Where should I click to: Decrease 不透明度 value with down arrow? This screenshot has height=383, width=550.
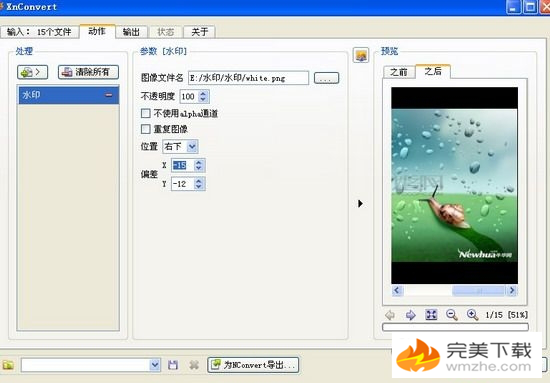point(203,100)
